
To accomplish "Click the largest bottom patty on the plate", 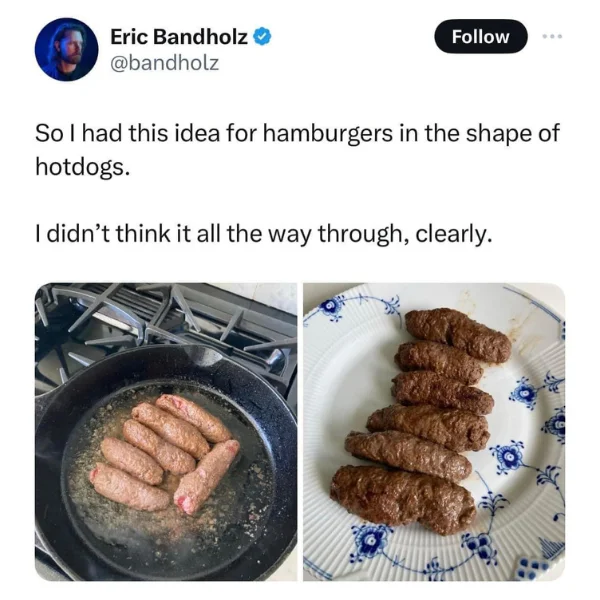I will click(x=403, y=499).
